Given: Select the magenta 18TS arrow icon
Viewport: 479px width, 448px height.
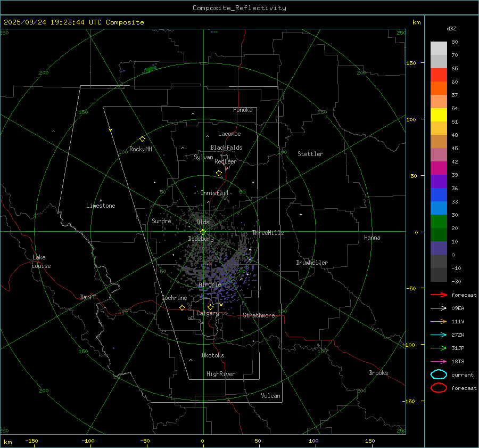Looking at the screenshot, I should (439, 361).
